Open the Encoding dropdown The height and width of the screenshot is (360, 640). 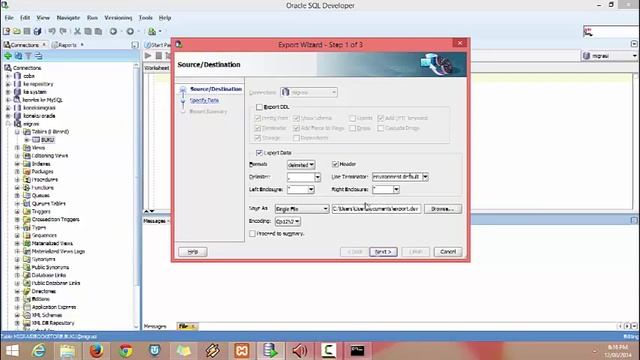(x=288, y=221)
